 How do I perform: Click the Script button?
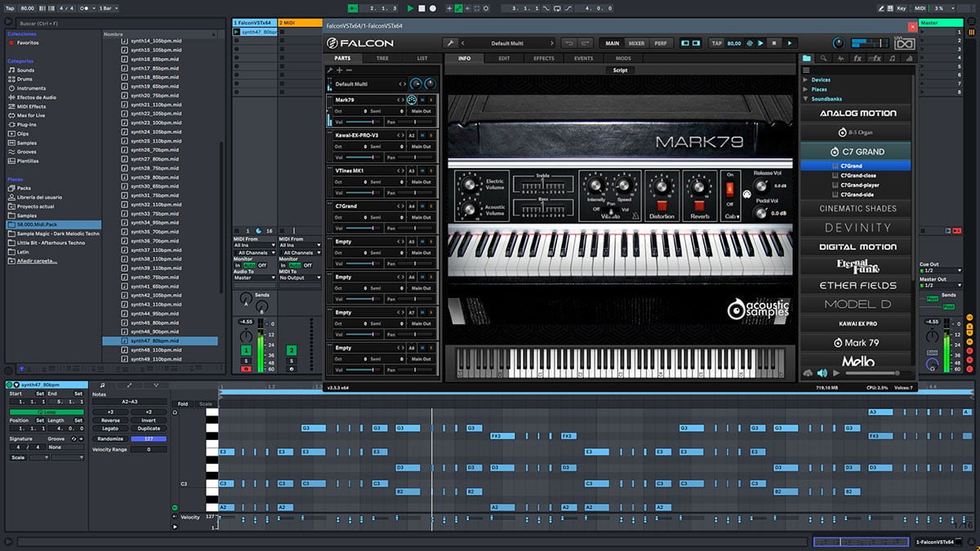pyautogui.click(x=620, y=70)
